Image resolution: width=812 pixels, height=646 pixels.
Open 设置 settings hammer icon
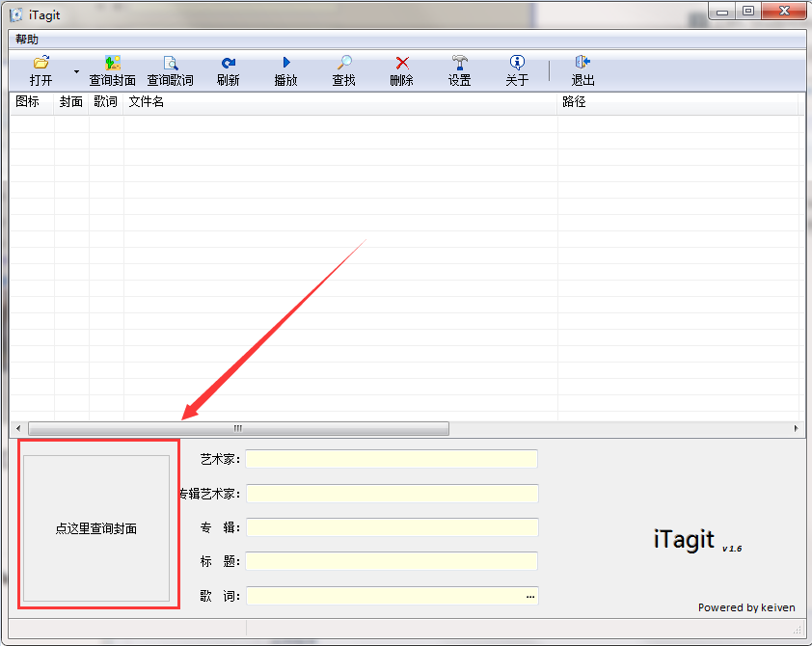(459, 63)
